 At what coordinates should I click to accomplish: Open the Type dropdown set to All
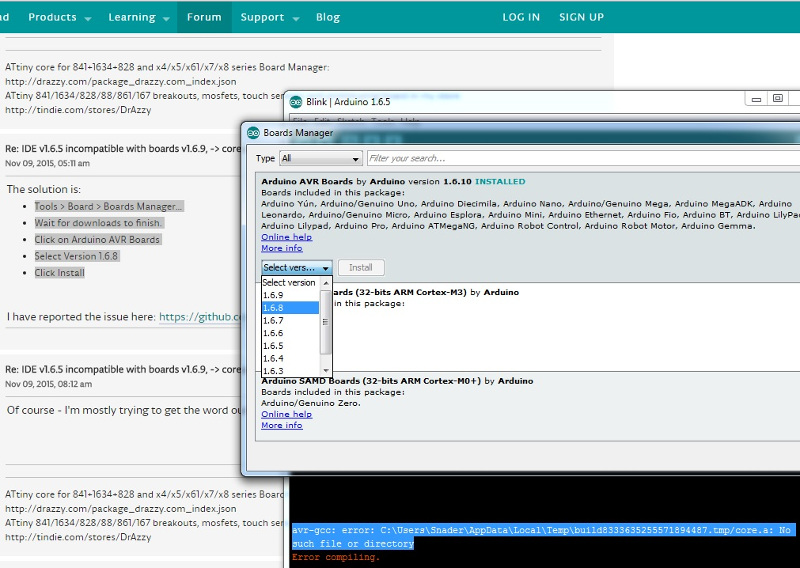pyautogui.click(x=321, y=158)
